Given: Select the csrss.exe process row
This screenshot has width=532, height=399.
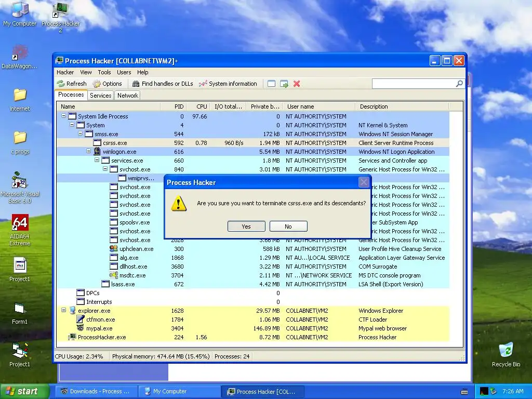Looking at the screenshot, I should coord(253,143).
